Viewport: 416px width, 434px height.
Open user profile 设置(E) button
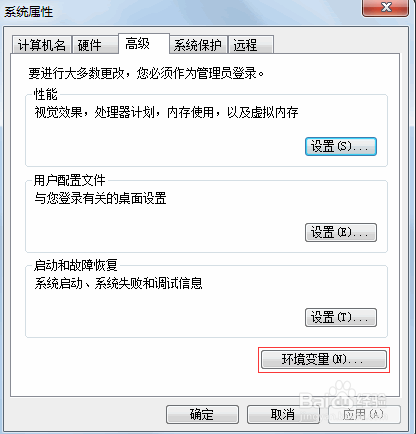tap(341, 232)
